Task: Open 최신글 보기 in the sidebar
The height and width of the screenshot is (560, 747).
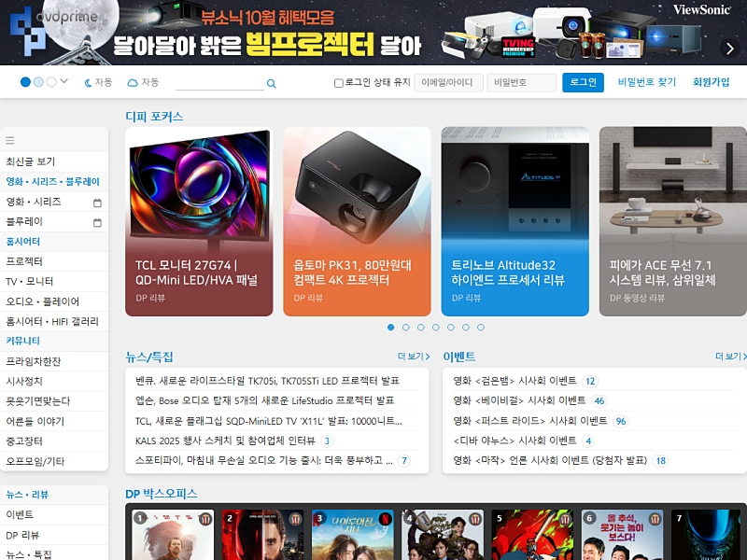Action: click(31, 161)
